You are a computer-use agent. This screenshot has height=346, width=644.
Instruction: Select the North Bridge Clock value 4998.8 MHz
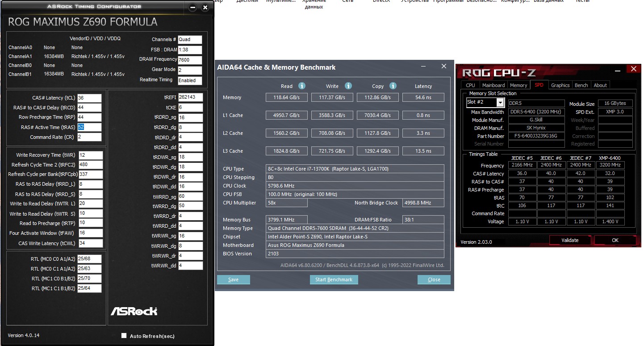click(423, 203)
